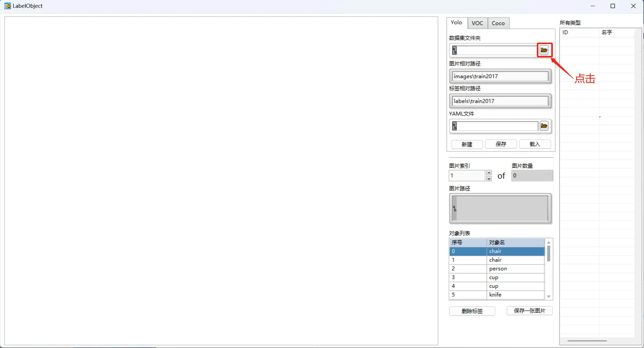
Task: Click the images\train2017 path field
Action: 500,76
